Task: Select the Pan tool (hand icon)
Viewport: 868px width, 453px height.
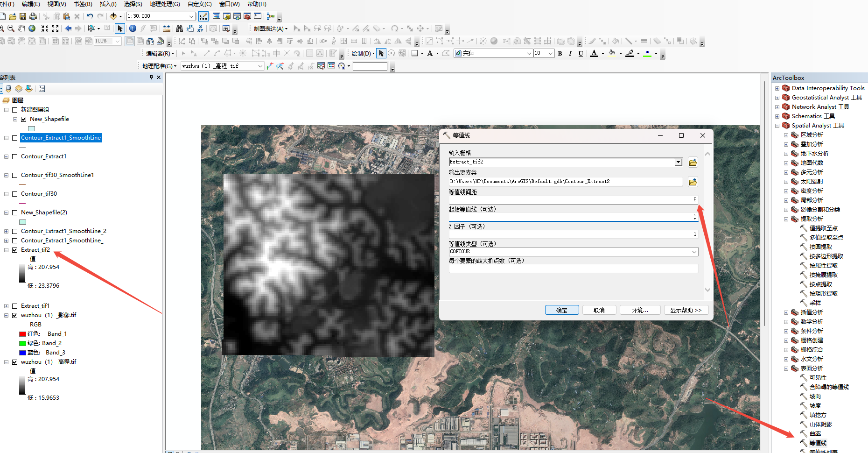Action: coord(21,28)
